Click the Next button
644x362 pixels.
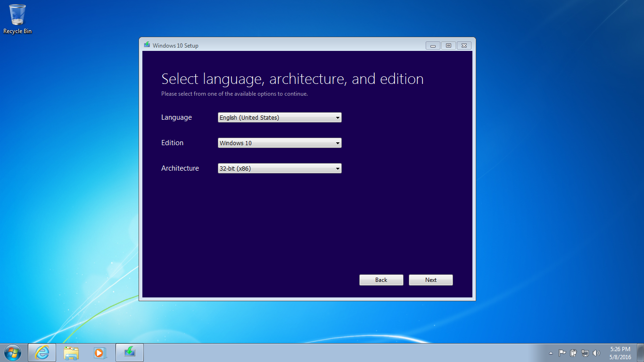click(430, 280)
